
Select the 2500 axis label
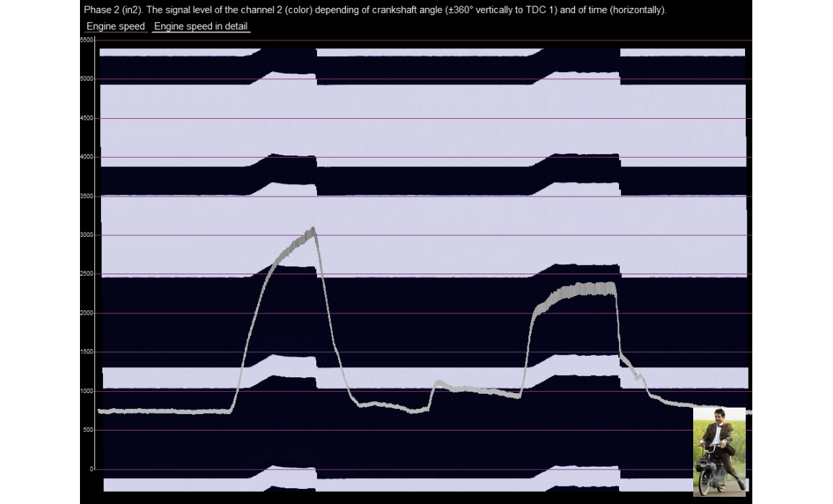(86, 274)
